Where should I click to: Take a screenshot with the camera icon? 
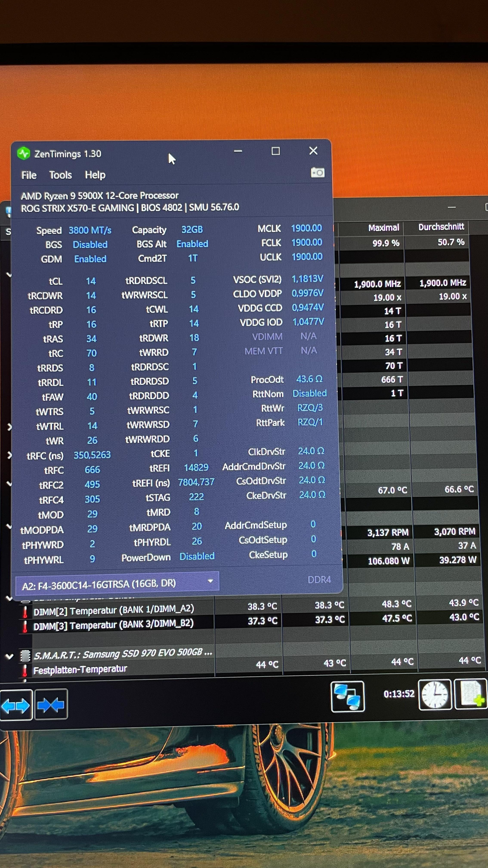(317, 172)
